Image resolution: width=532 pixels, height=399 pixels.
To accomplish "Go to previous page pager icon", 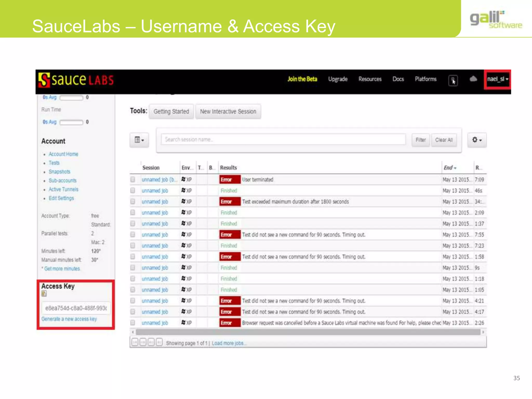I will 143,342.
